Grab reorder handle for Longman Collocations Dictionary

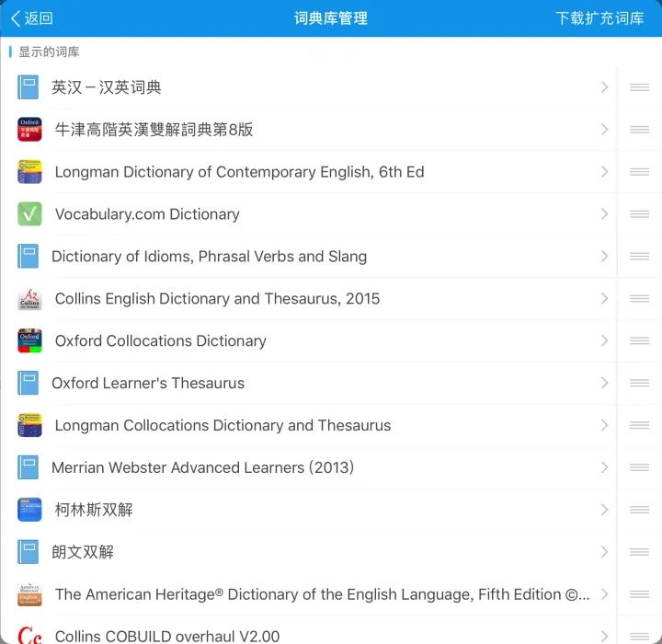(639, 425)
